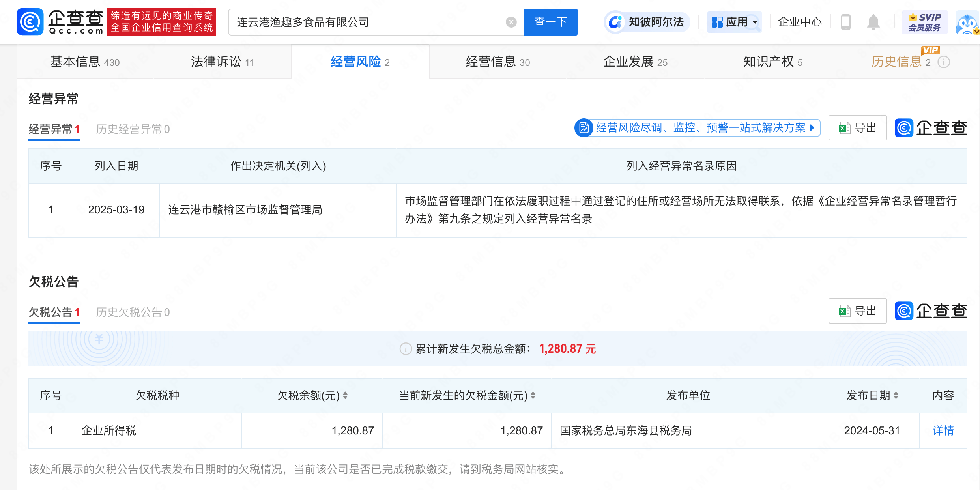Viewport: 980px width, 490px height.
Task: Click 发布单位 column header
Action: pos(688,395)
